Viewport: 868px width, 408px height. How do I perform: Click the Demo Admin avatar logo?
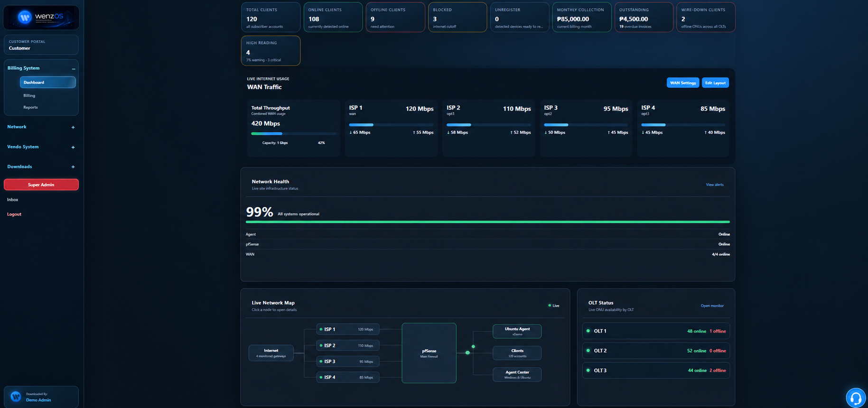point(16,397)
